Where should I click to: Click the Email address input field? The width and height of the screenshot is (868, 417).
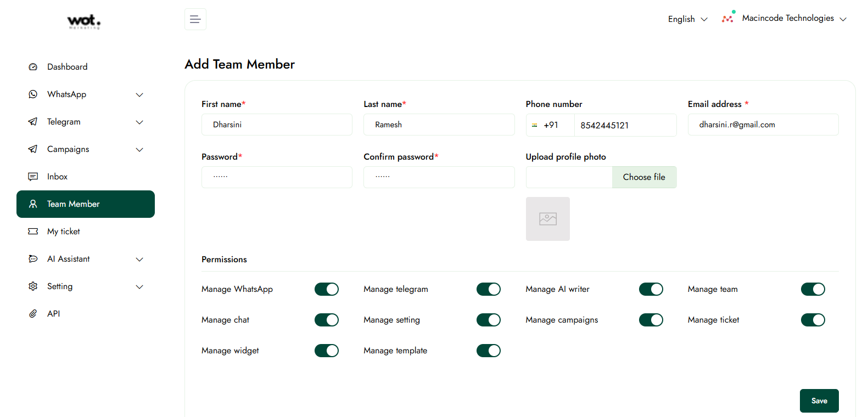(x=763, y=125)
